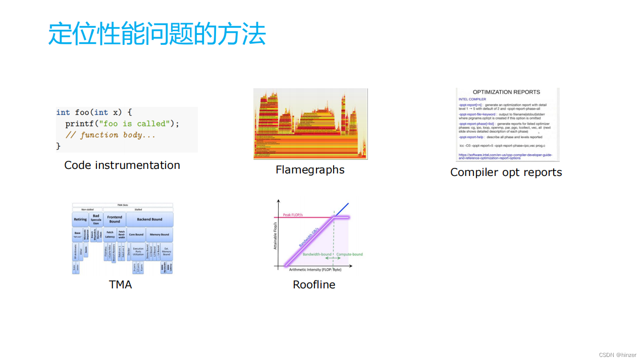Click the 'Attainable Flop/s' vertical axis label
This screenshot has width=644, height=362.
click(x=275, y=235)
